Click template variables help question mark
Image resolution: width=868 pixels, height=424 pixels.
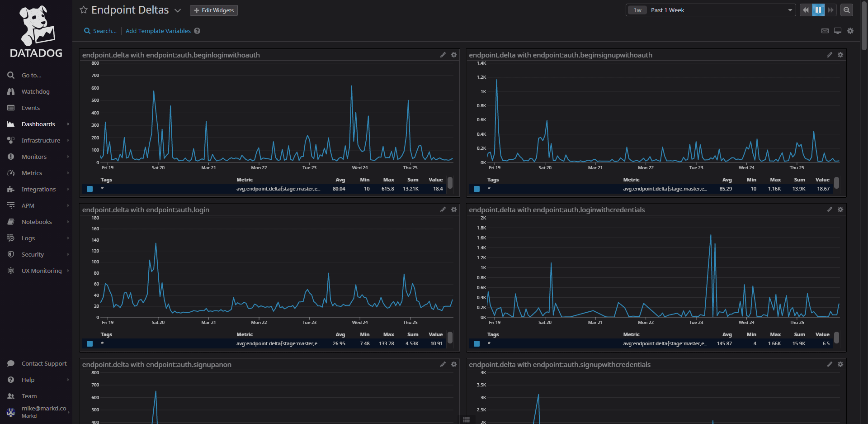197,31
